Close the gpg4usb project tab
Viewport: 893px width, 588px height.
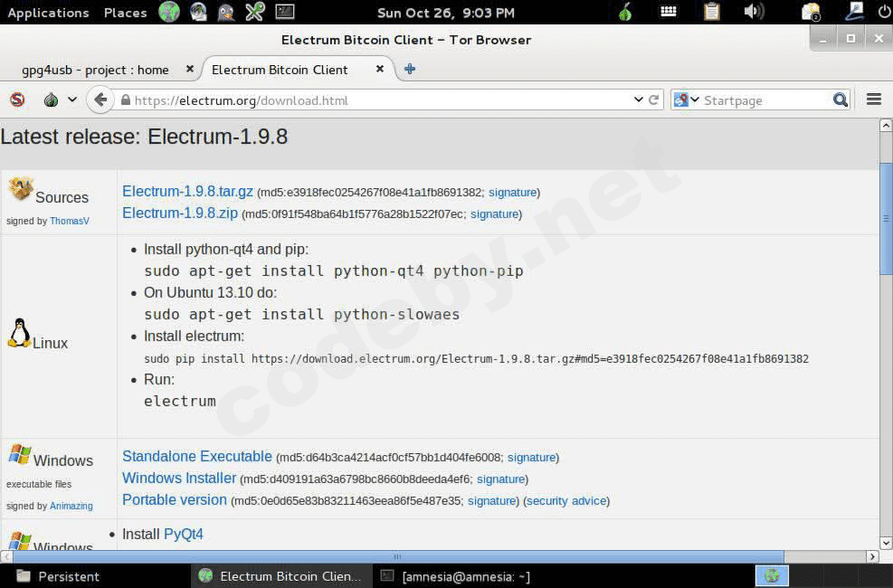pyautogui.click(x=190, y=69)
